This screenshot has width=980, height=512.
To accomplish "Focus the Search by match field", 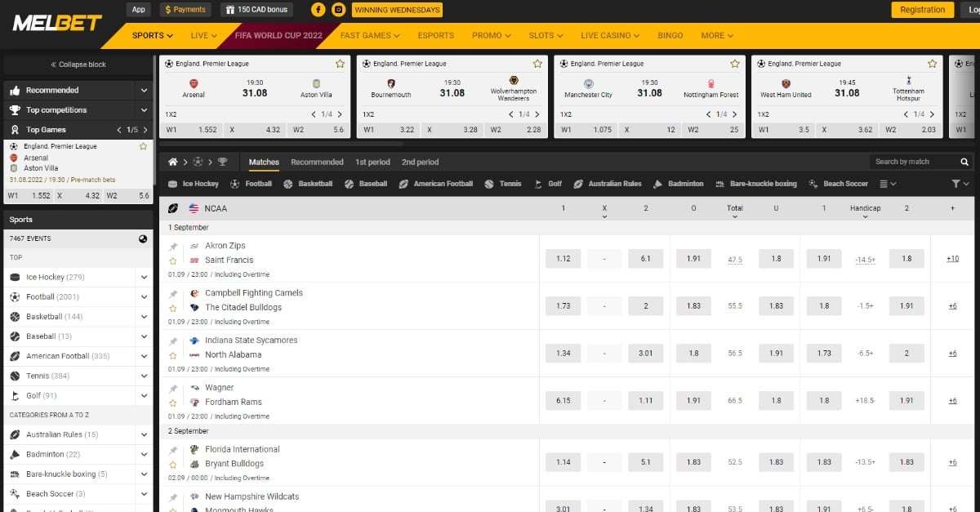I will click(x=914, y=162).
